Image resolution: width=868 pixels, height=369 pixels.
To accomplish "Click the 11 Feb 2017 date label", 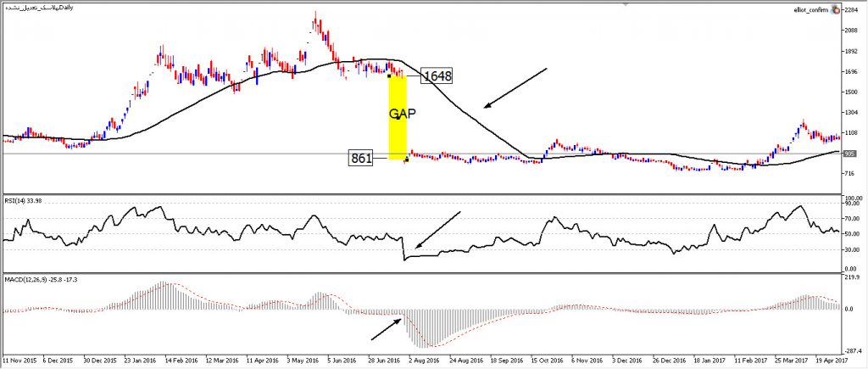I will pyautogui.click(x=749, y=359).
